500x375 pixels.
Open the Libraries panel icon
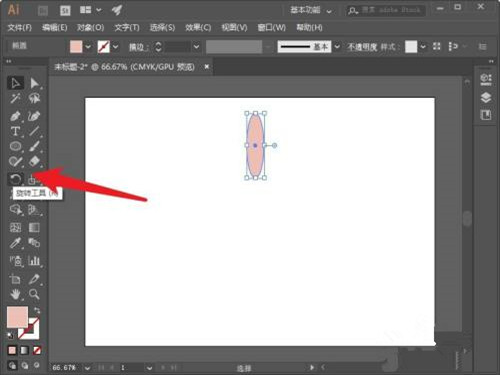pos(486,115)
